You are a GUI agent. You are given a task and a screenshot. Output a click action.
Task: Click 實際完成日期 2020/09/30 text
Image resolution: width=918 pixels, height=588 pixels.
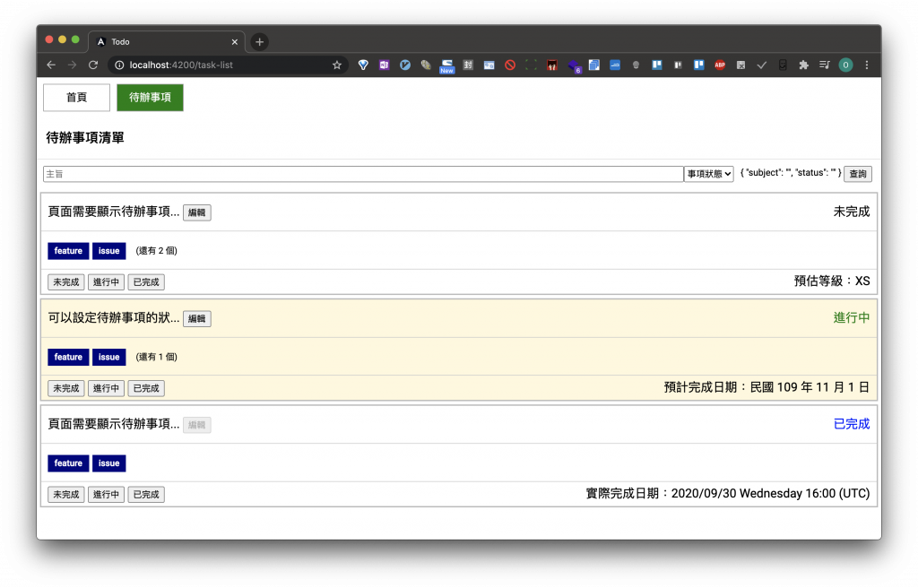[728, 493]
